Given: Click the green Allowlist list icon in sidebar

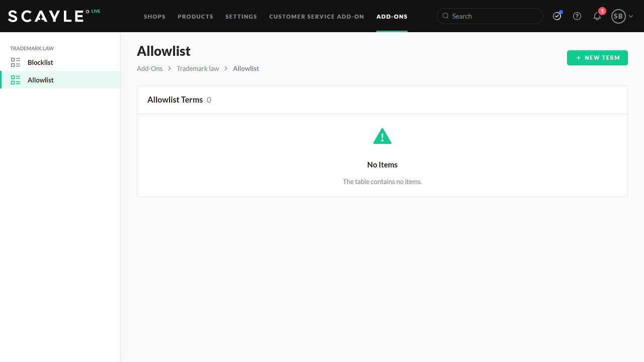Looking at the screenshot, I should point(16,80).
